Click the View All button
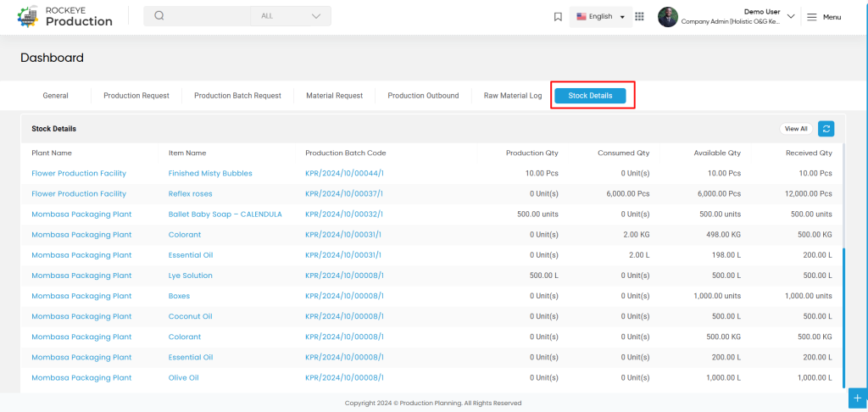The width and height of the screenshot is (868, 412). pyautogui.click(x=796, y=129)
